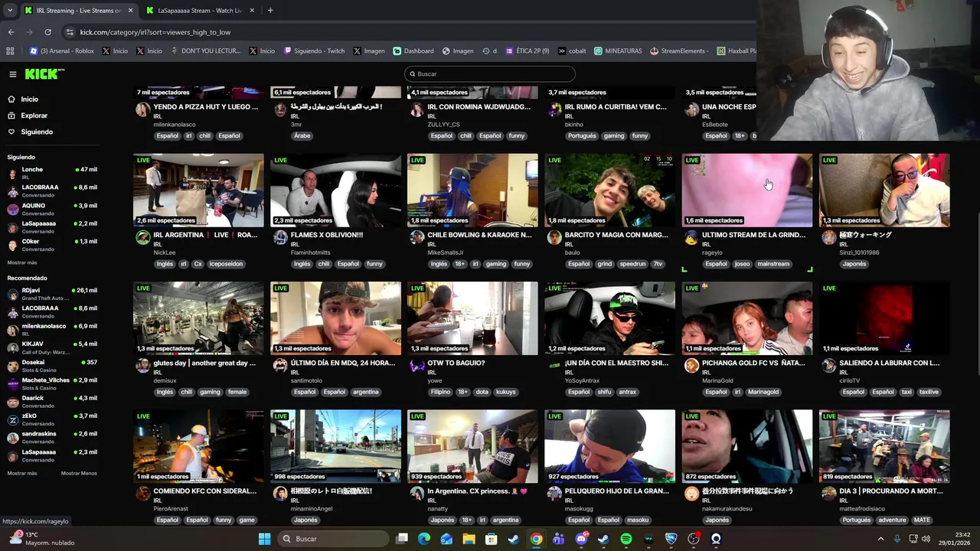Open the tab search dropdown arrow

pyautogui.click(x=9, y=11)
